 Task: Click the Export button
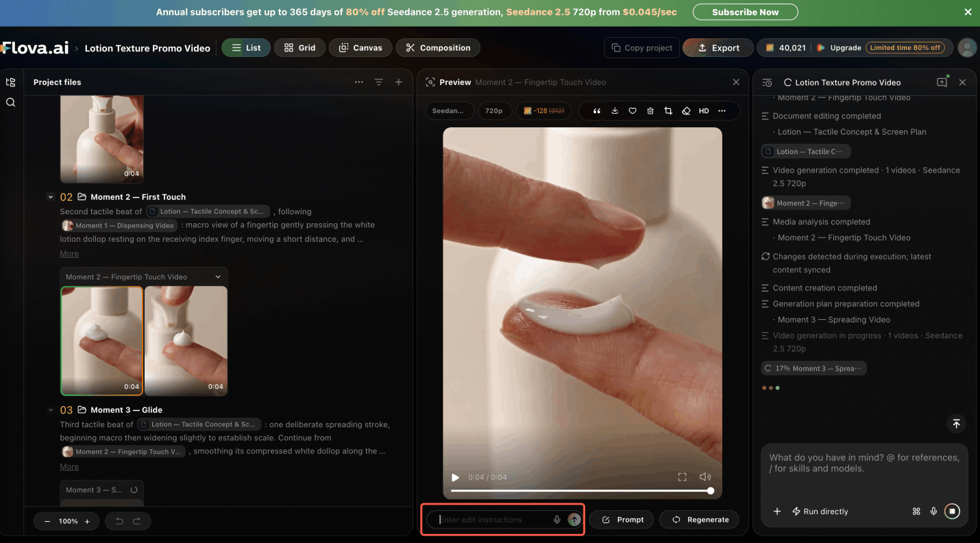pyautogui.click(x=718, y=48)
